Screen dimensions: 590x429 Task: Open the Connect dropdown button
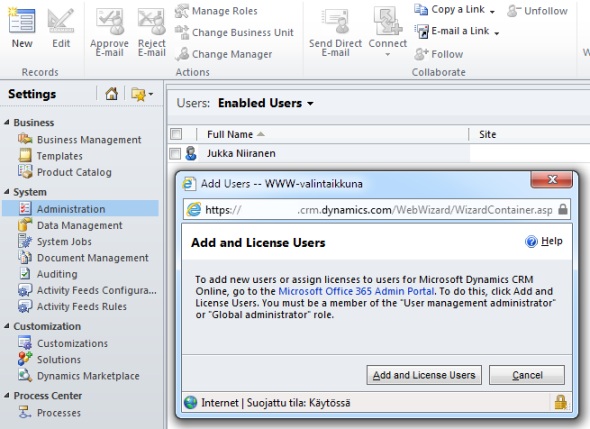pyautogui.click(x=388, y=32)
